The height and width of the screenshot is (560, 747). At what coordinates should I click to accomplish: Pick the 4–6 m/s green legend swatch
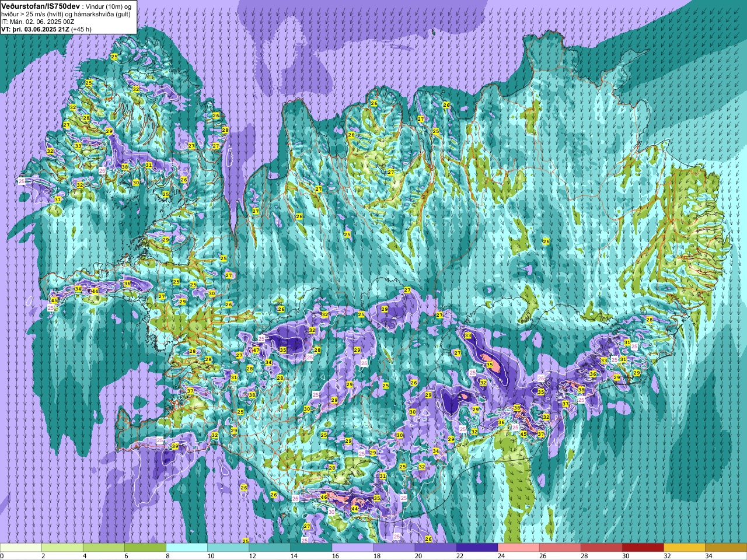tap(104, 548)
